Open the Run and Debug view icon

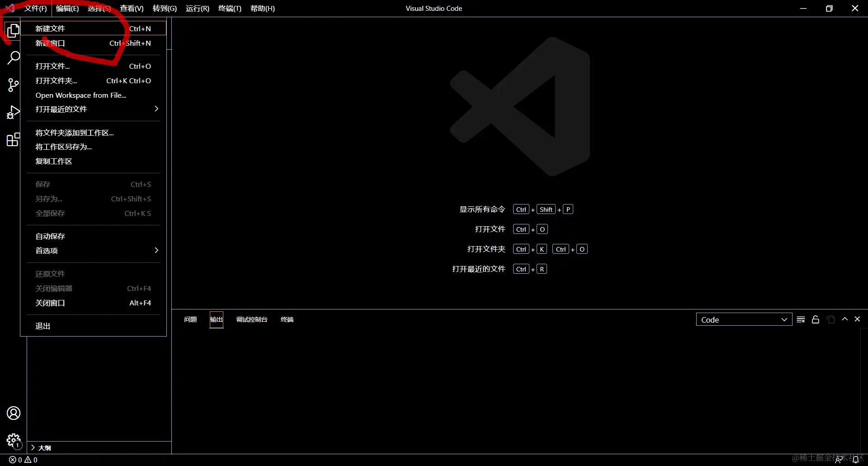pyautogui.click(x=13, y=112)
